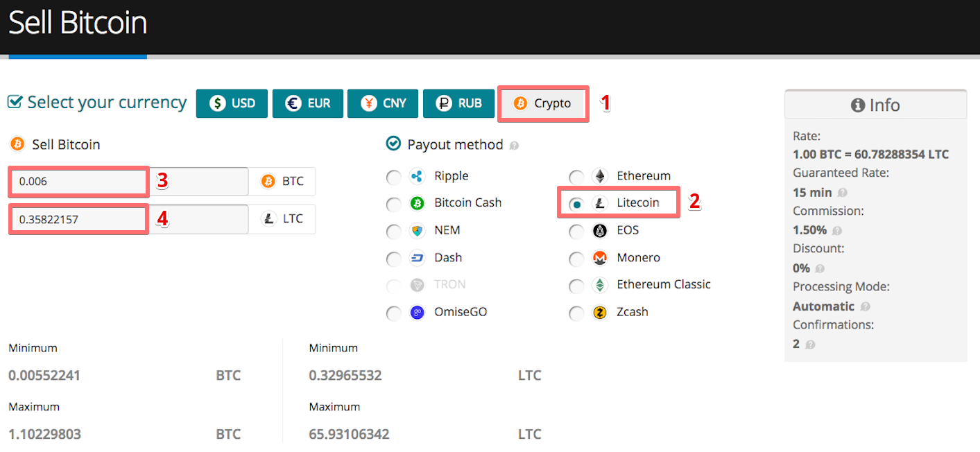This screenshot has width=980, height=452.
Task: Click the Dash logo icon
Action: click(x=417, y=258)
